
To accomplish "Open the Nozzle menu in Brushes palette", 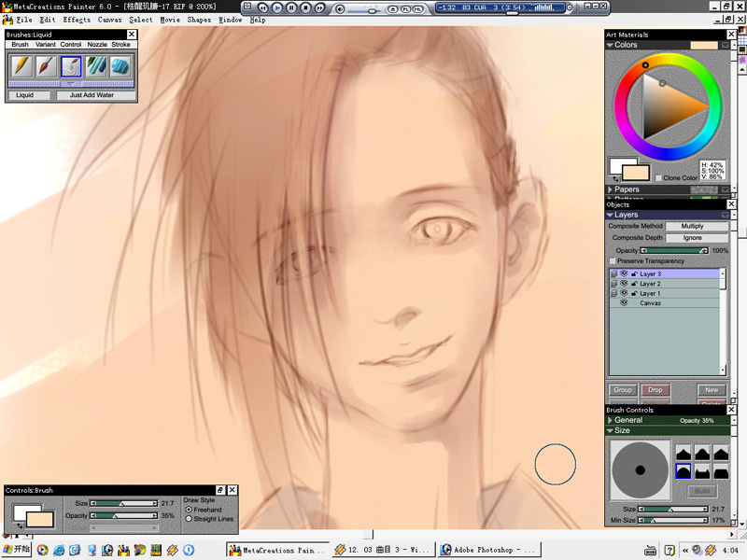I will [97, 44].
